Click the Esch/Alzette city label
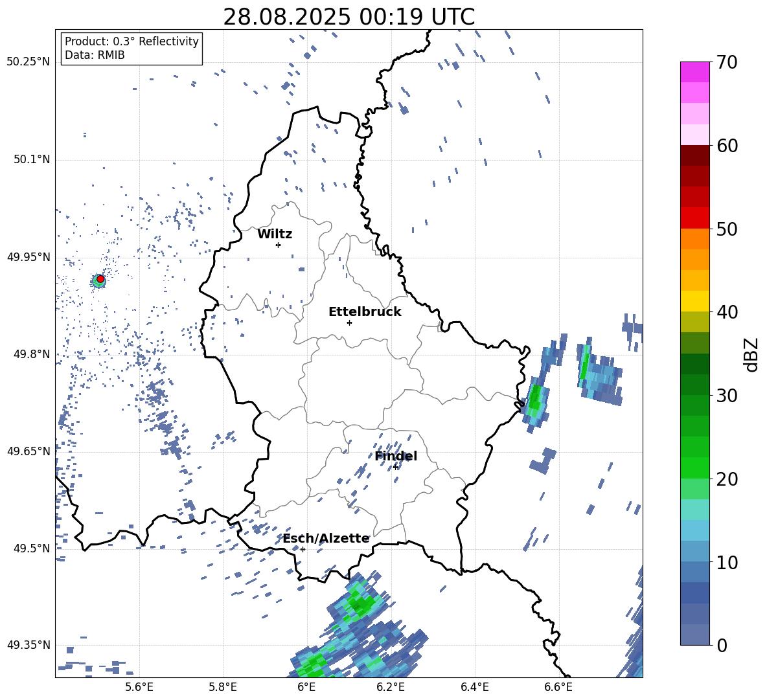This screenshot has width=767, height=700. [x=326, y=539]
